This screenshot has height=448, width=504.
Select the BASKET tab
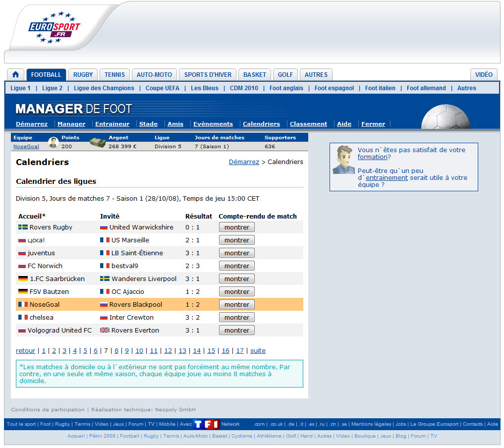(255, 74)
